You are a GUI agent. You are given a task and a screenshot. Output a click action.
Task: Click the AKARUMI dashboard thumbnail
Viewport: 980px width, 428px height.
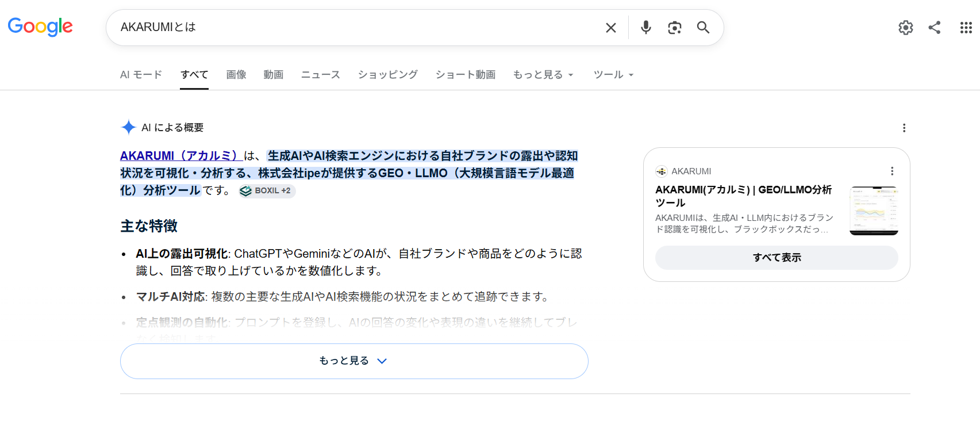click(x=874, y=211)
